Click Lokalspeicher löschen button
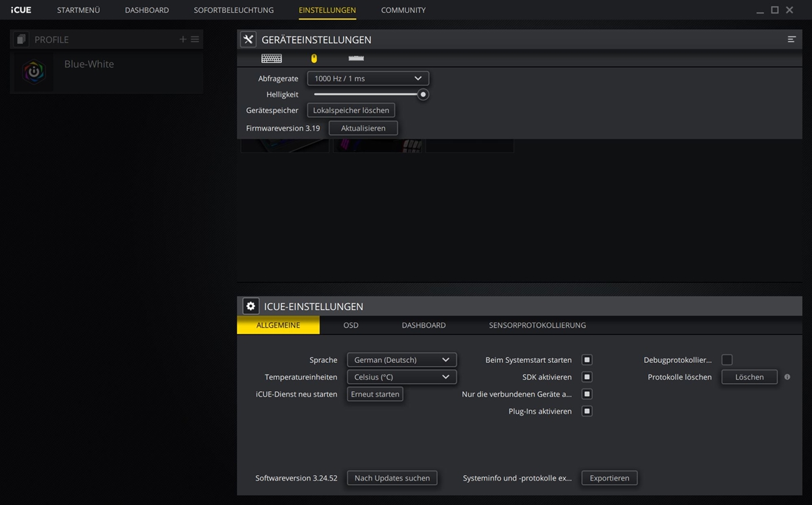 351,110
